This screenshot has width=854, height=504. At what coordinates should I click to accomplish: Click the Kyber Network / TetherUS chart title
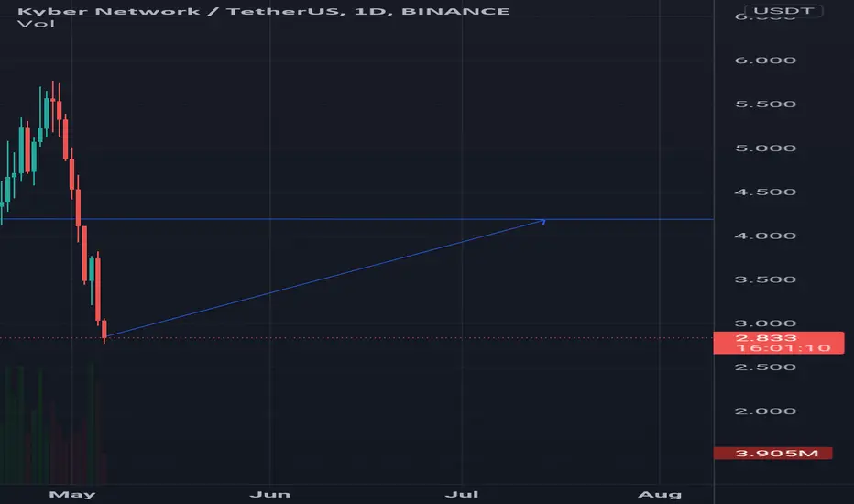264,11
